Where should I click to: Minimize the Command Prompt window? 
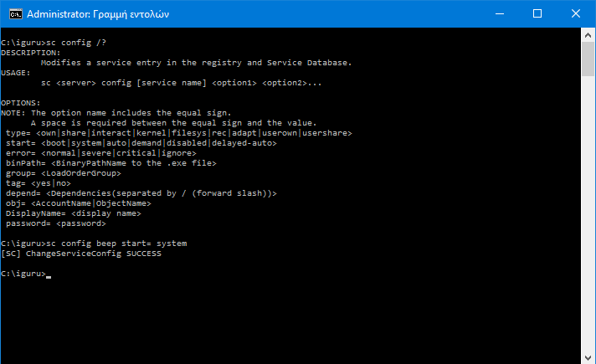tap(499, 14)
